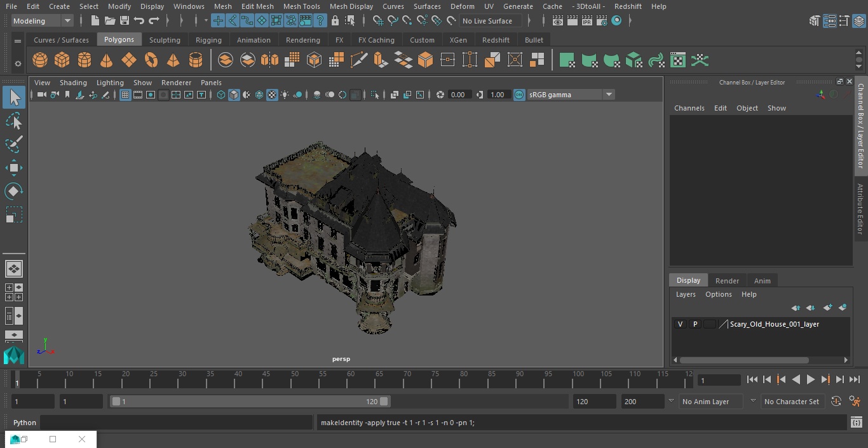Screen dimensions: 868x448
Task: Open the Animation preferences running-man icon
Action: [855, 401]
